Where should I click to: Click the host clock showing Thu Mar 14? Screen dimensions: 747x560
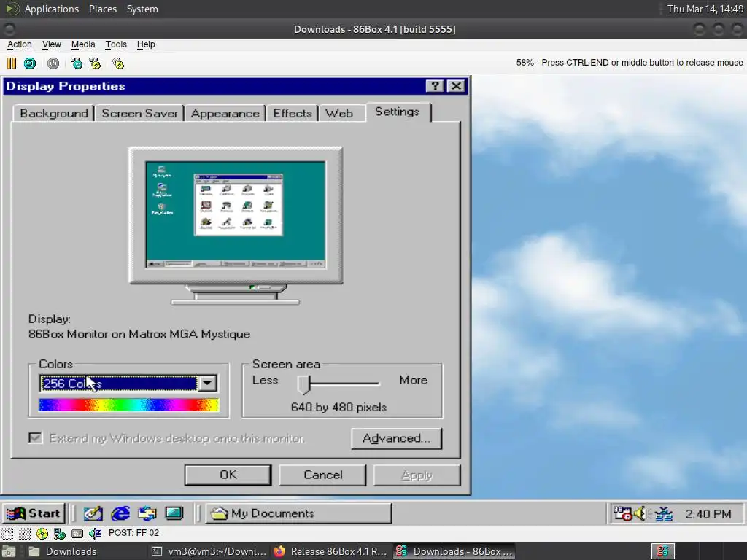pyautogui.click(x=705, y=9)
